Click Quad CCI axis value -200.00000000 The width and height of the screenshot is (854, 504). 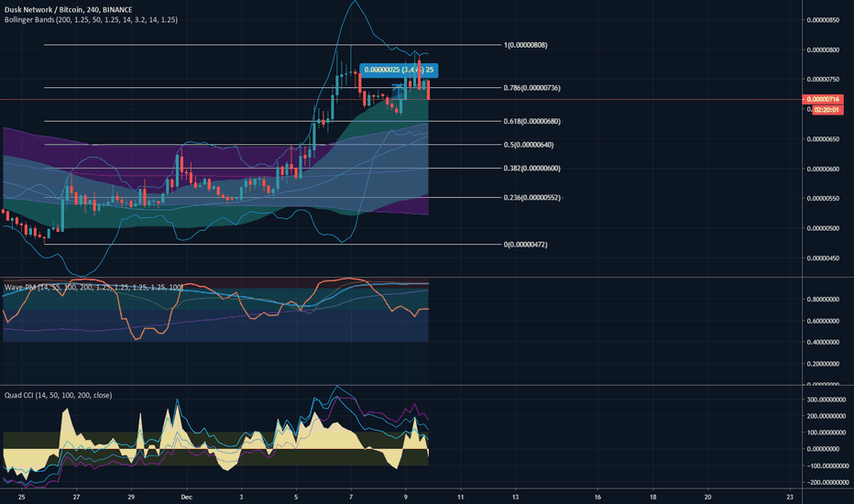827,482
